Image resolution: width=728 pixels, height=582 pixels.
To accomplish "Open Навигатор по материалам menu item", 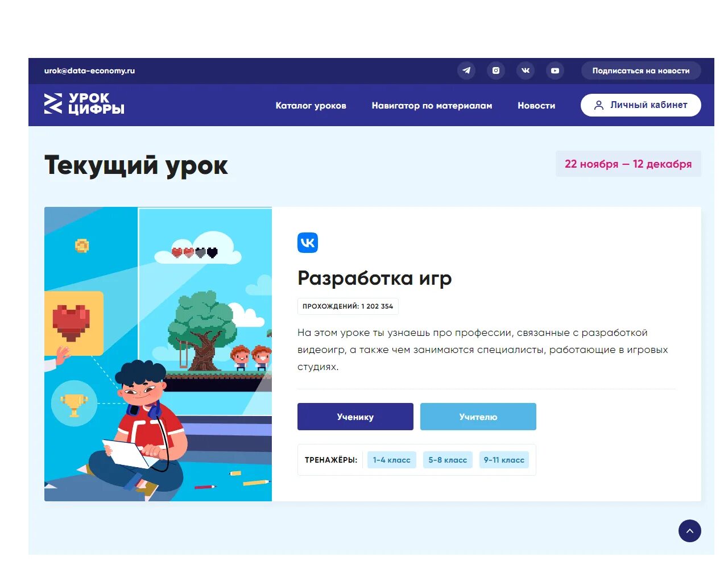I will pyautogui.click(x=432, y=105).
